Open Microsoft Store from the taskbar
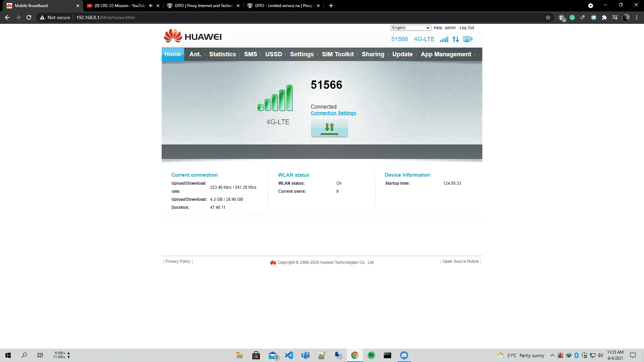The width and height of the screenshot is (644, 362). pos(256,355)
